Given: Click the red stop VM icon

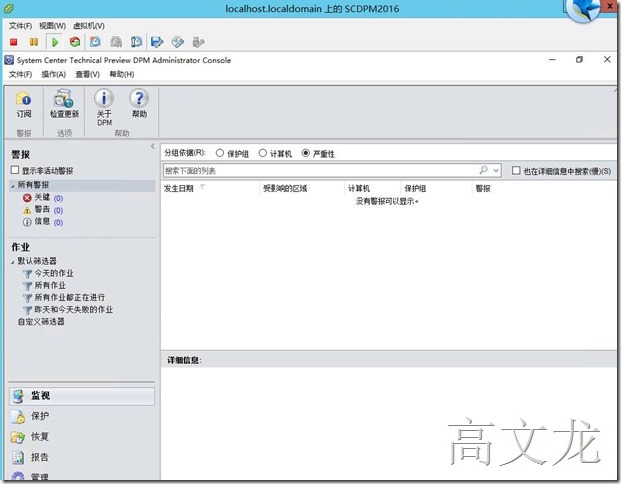Looking at the screenshot, I should pos(14,42).
